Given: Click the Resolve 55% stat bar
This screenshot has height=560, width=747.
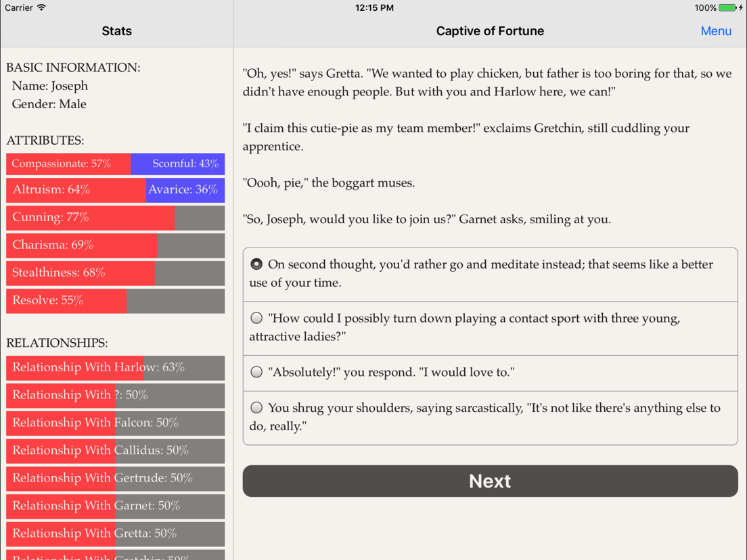Looking at the screenshot, I should coord(115,300).
